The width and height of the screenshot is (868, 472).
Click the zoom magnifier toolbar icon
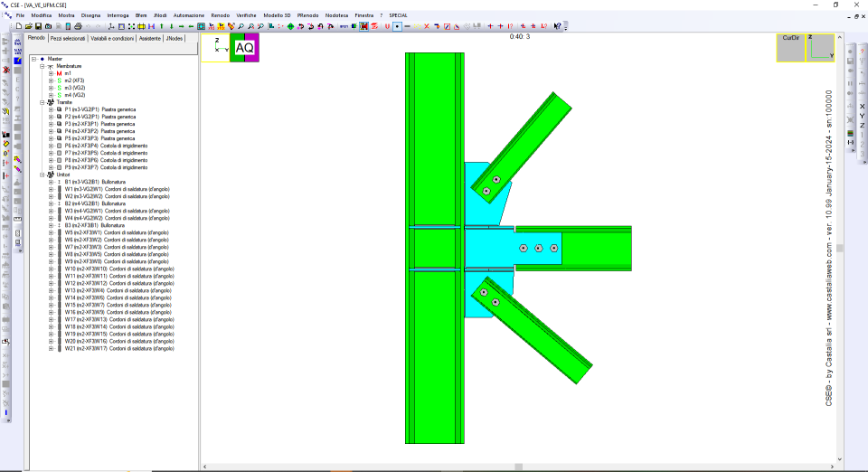pos(241,26)
